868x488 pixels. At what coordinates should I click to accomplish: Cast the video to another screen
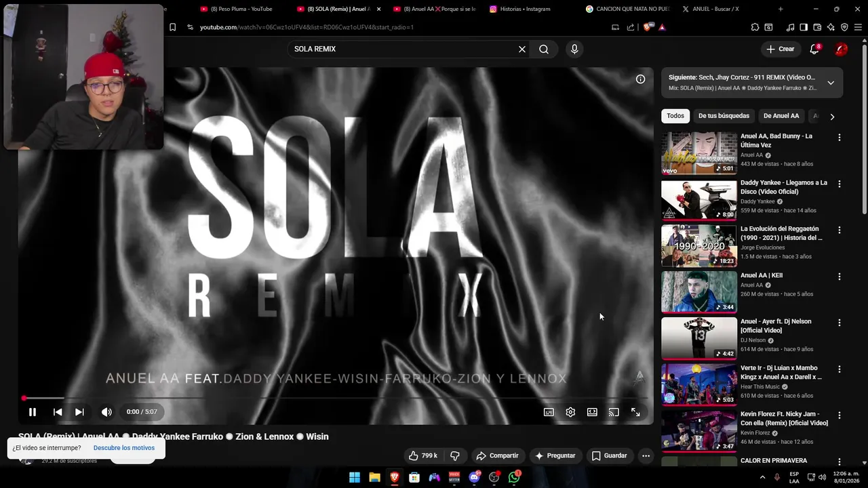click(x=614, y=412)
